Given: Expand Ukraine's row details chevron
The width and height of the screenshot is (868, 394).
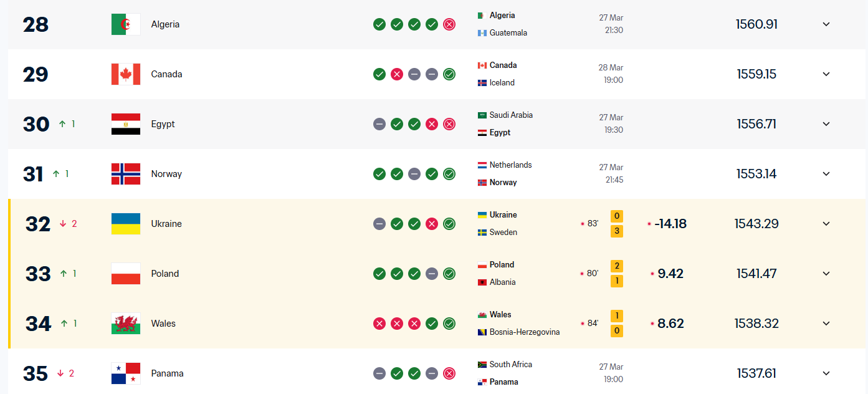Looking at the screenshot, I should click(x=826, y=224).
